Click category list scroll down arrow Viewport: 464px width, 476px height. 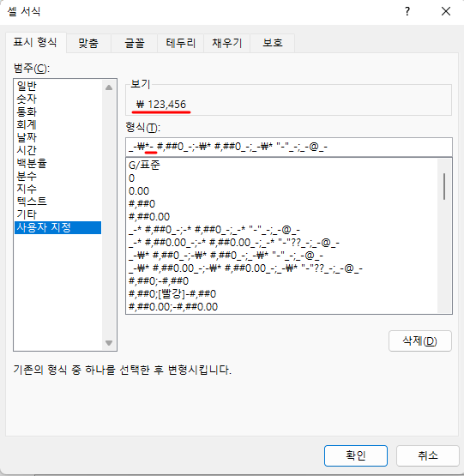pyautogui.click(x=109, y=343)
